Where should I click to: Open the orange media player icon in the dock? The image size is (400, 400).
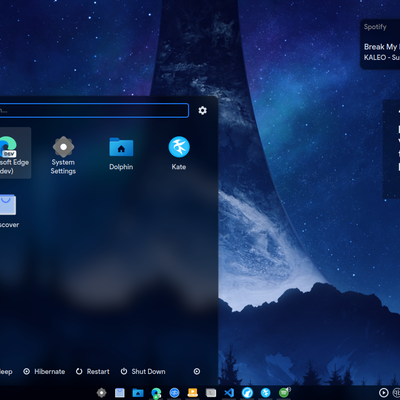[x=193, y=393]
